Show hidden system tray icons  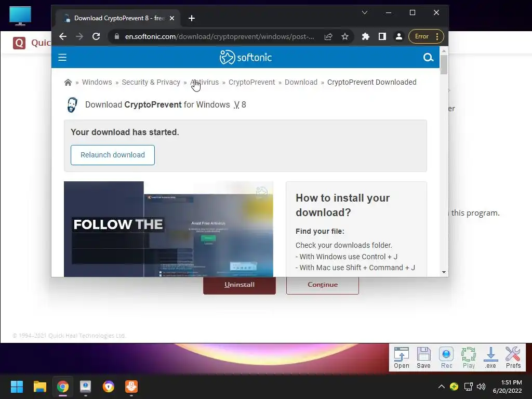(x=441, y=387)
